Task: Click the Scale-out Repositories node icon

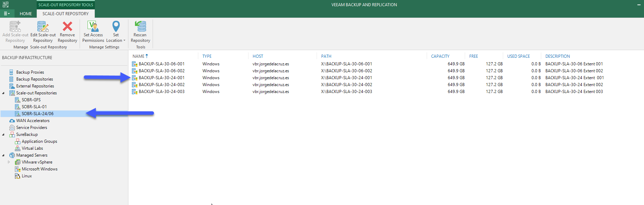Action: (12, 93)
